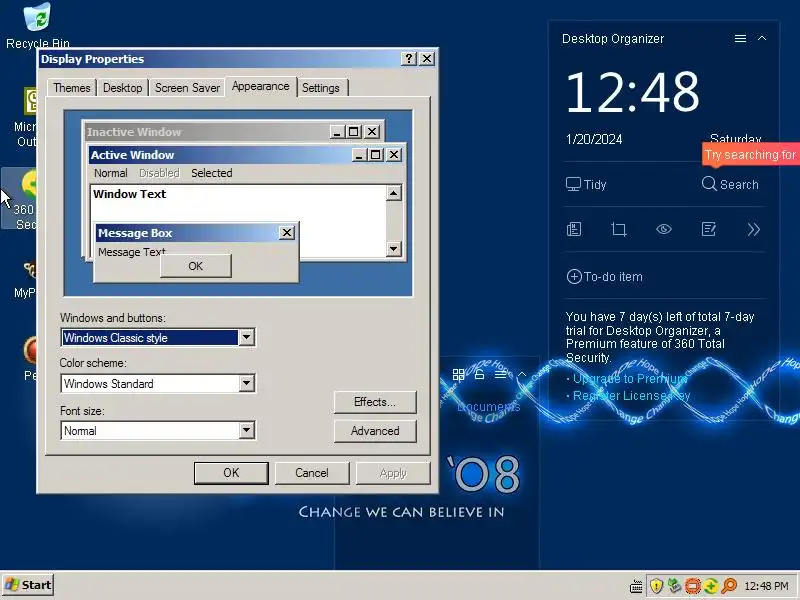The width and height of the screenshot is (800, 600).
Task: Click the Display Properties help question mark
Action: coord(409,59)
